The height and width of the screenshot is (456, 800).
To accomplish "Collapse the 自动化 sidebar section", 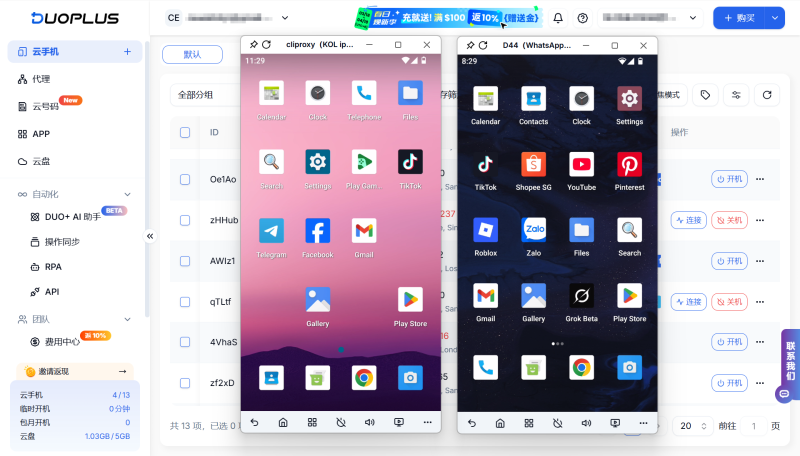I will click(x=128, y=194).
